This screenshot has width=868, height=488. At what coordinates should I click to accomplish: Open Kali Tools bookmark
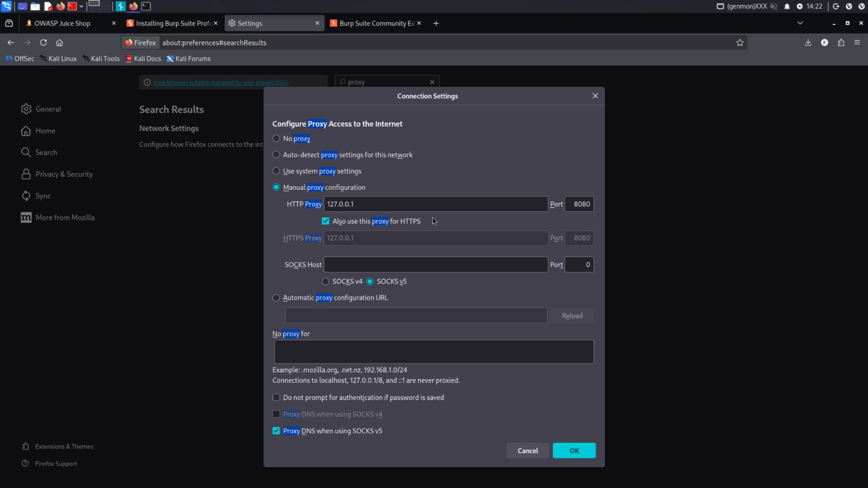101,59
